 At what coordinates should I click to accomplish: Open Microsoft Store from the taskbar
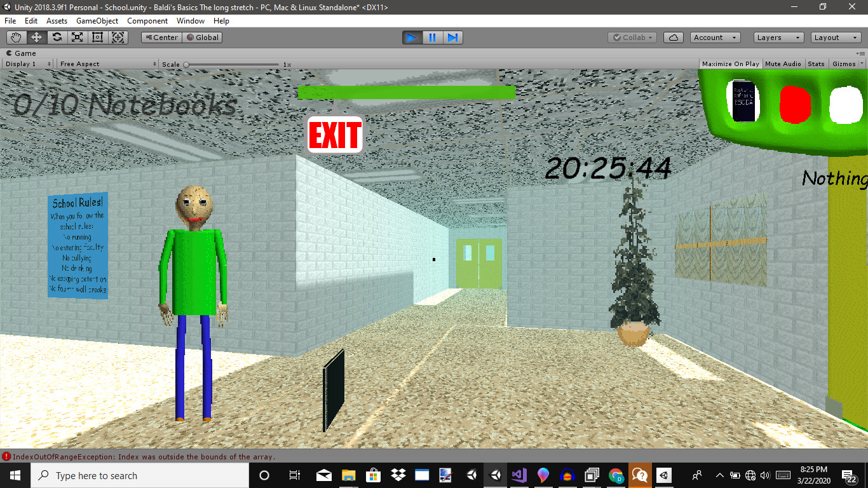tap(374, 475)
